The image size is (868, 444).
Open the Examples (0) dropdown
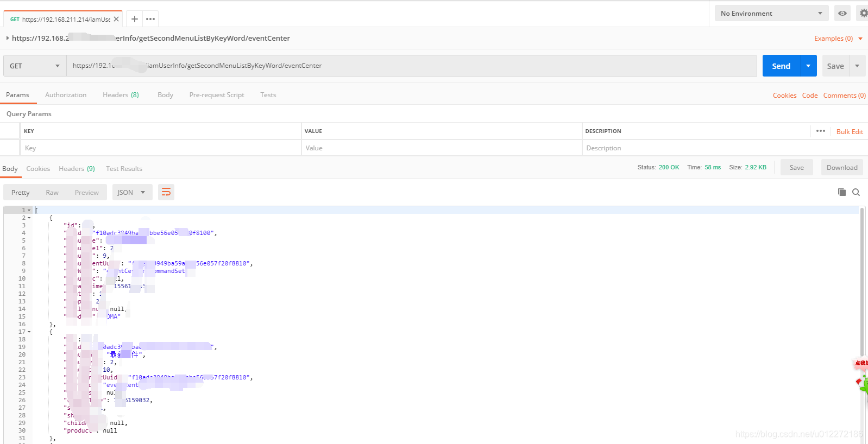click(x=838, y=39)
